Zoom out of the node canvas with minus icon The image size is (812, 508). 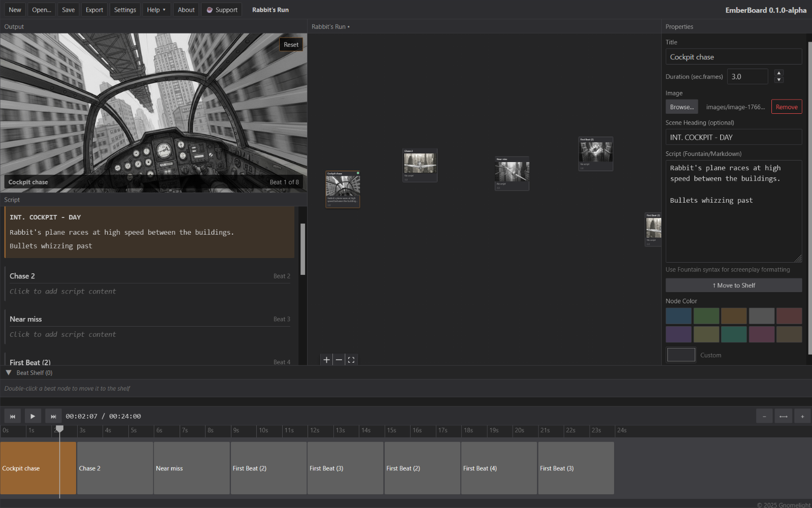[x=339, y=360]
